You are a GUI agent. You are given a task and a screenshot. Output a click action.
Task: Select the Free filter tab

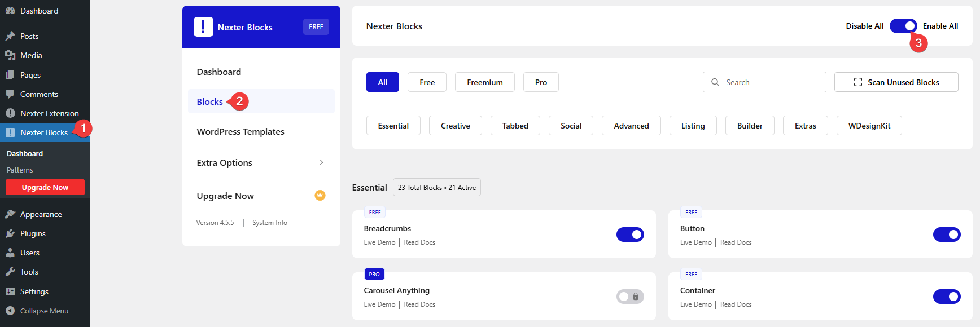[x=427, y=82]
